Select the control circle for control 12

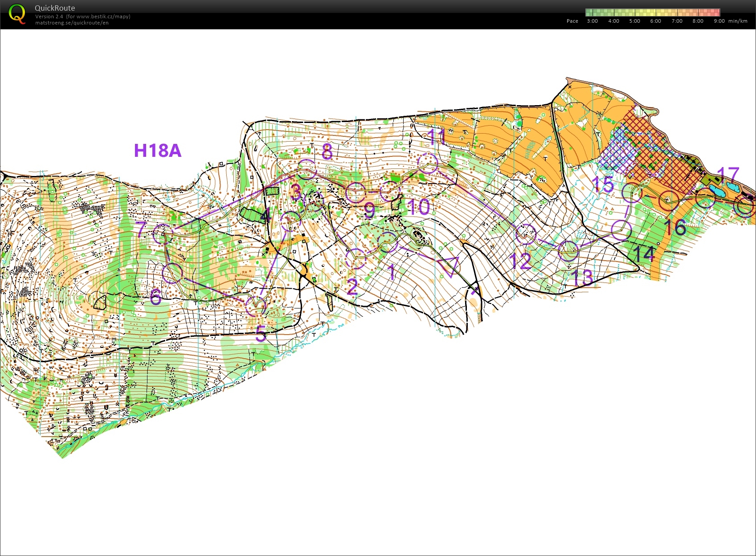point(526,234)
